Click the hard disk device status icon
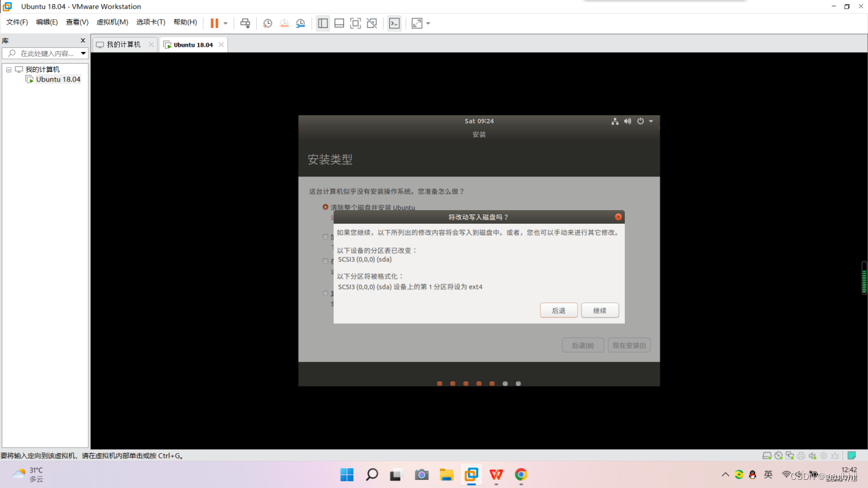This screenshot has height=488, width=868. (x=767, y=456)
